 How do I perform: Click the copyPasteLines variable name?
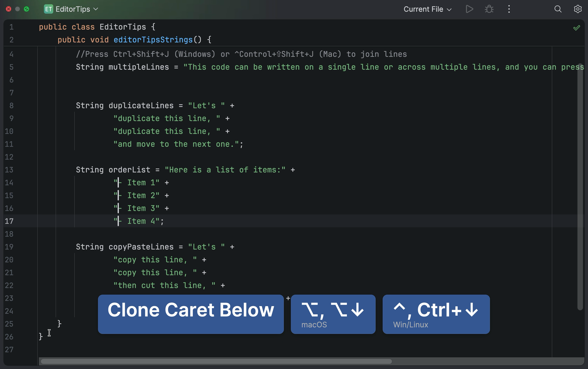pyautogui.click(x=141, y=247)
